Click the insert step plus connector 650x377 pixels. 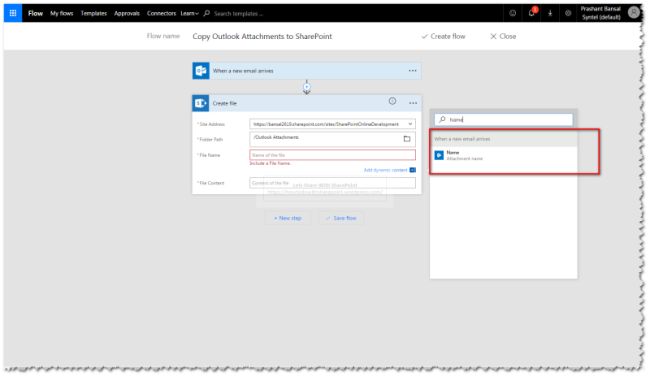[306, 87]
